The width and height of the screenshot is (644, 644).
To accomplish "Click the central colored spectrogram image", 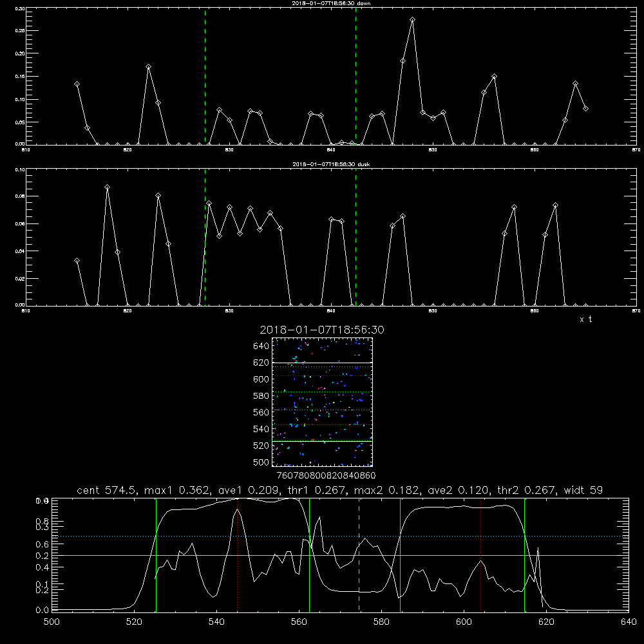I will (x=322, y=402).
